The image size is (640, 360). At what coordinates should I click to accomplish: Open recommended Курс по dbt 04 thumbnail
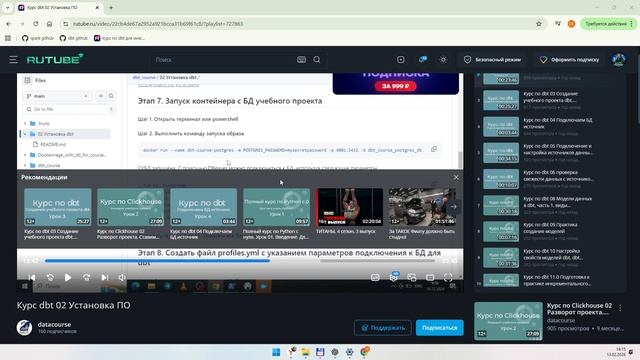pos(204,207)
